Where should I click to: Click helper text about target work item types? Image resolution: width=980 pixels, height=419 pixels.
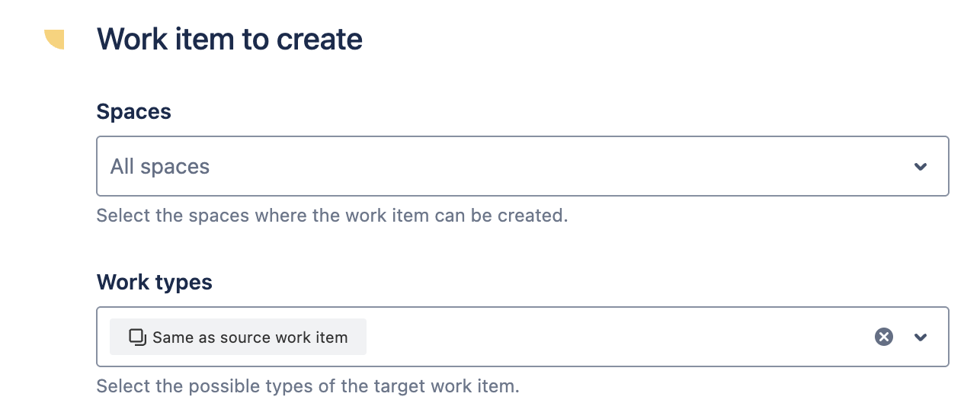[308, 386]
